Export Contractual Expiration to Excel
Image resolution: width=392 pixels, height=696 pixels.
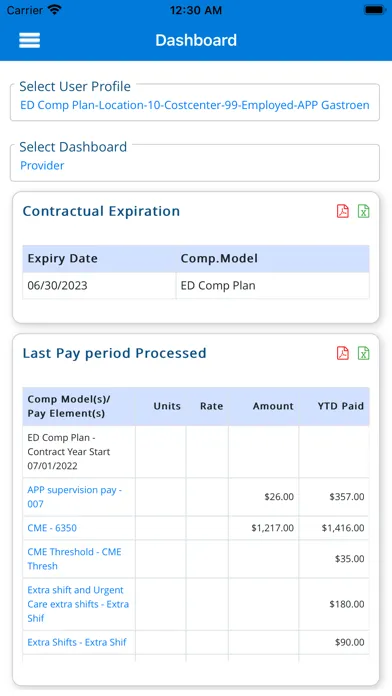pyautogui.click(x=364, y=211)
